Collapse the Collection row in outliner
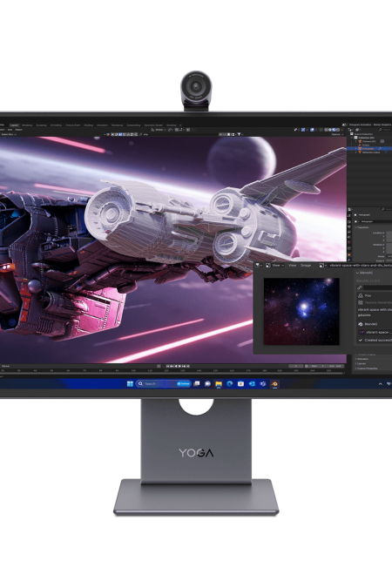392x588 pixels. coord(352,138)
